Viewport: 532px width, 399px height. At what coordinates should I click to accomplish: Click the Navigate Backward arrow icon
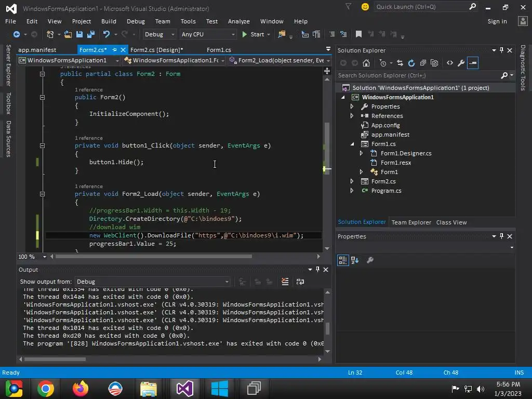point(16,34)
